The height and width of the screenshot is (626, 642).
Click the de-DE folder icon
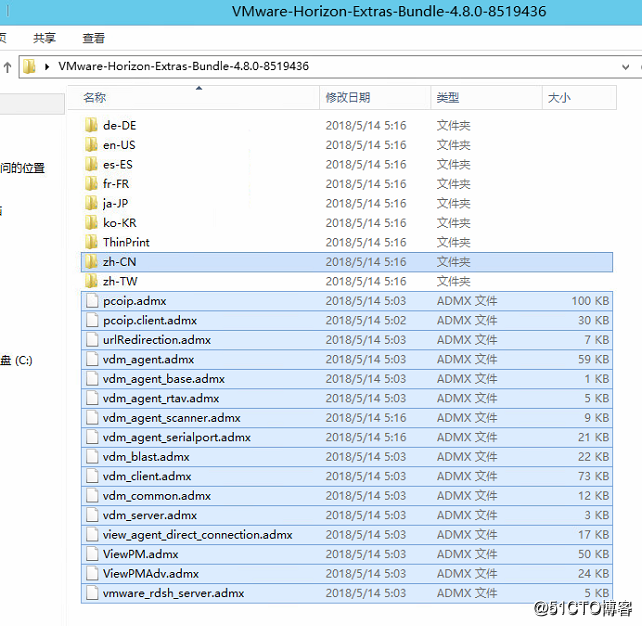(x=91, y=125)
